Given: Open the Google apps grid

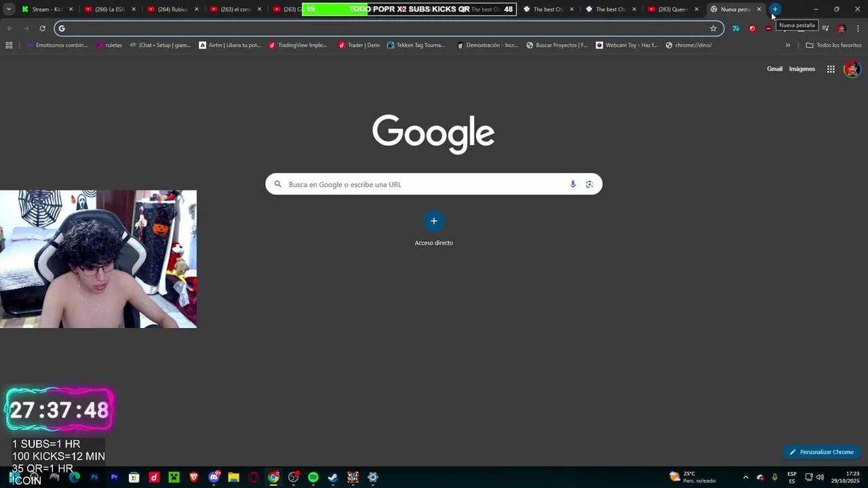Looking at the screenshot, I should [831, 69].
